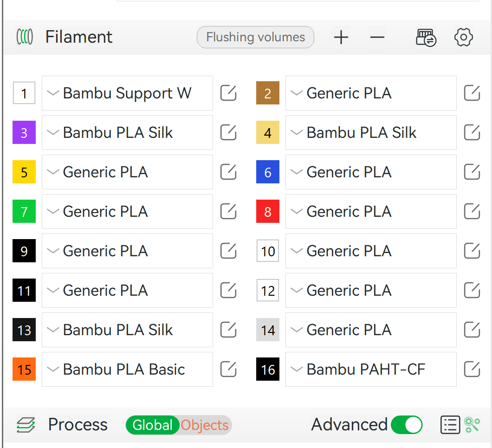Open the process parameter table icon
Screen dimensions: 492x448
click(450, 425)
